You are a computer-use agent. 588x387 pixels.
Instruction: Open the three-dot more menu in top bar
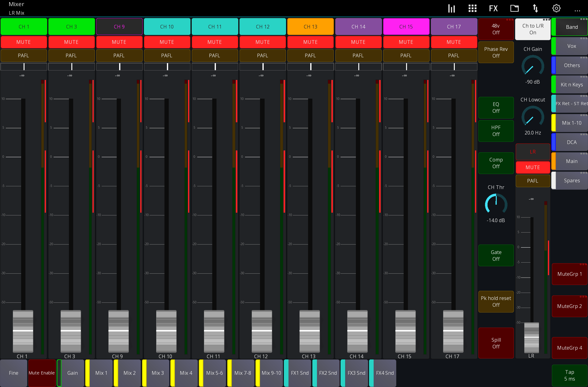[x=577, y=11]
